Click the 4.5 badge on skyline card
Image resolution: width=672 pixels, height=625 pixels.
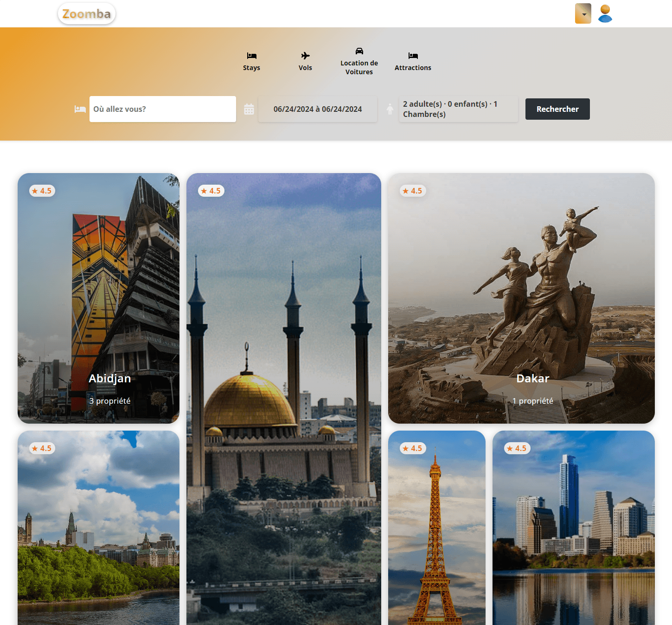517,448
